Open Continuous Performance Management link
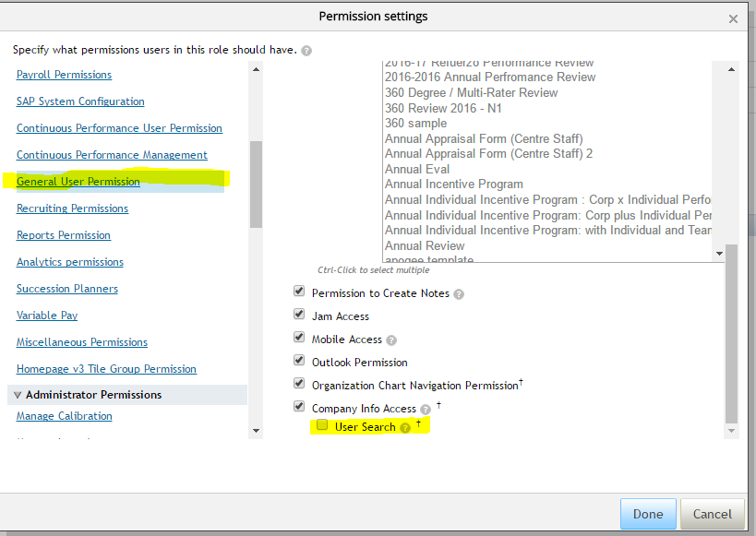 [112, 155]
